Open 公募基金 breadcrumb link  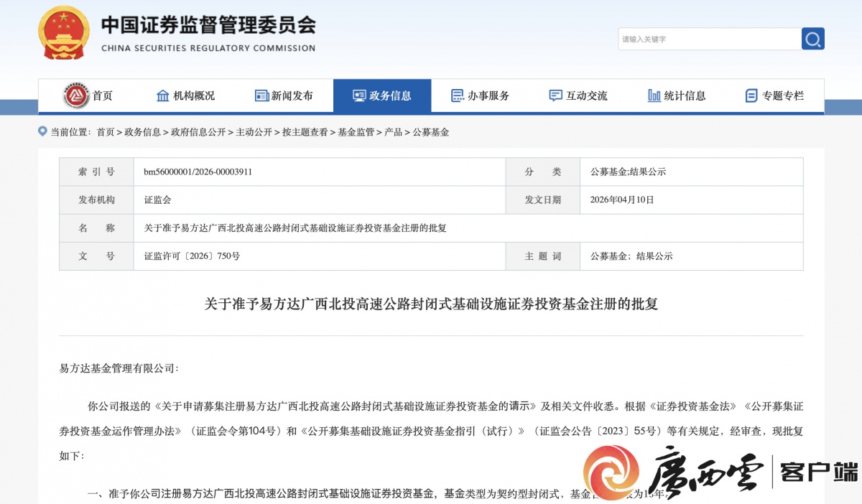(x=431, y=132)
